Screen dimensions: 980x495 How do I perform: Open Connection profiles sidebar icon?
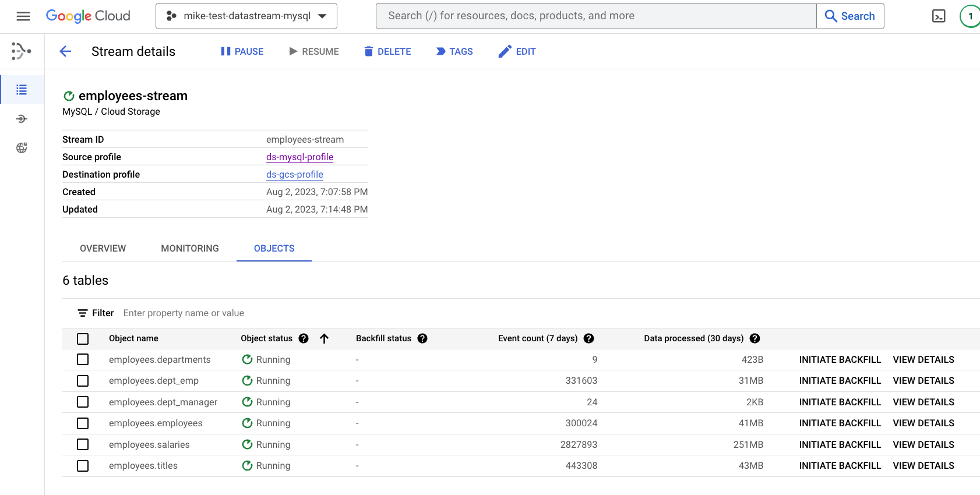click(x=22, y=119)
